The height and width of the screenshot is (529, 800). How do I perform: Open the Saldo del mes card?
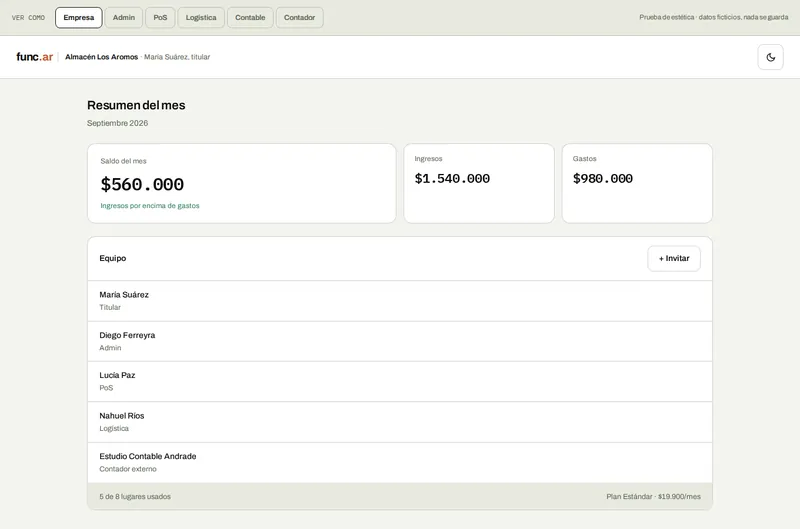242,183
